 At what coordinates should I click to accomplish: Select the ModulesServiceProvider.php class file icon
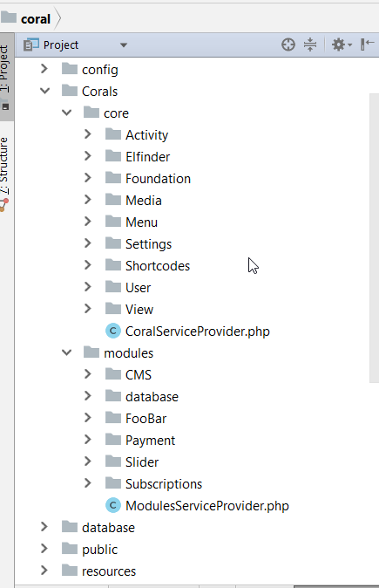[x=113, y=505]
